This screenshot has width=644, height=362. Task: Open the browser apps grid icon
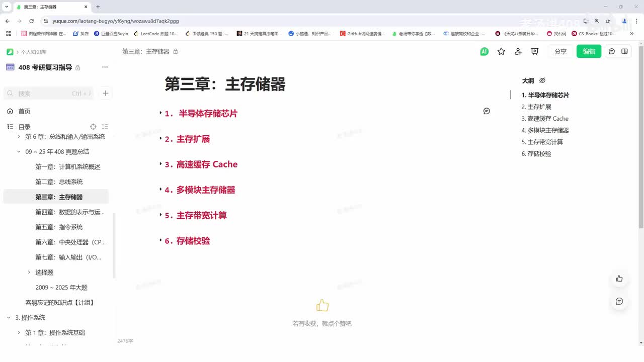click(x=9, y=34)
